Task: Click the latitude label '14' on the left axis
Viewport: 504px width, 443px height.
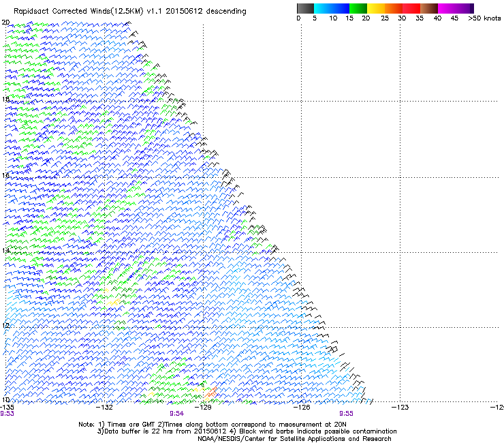Action: [x=5, y=250]
